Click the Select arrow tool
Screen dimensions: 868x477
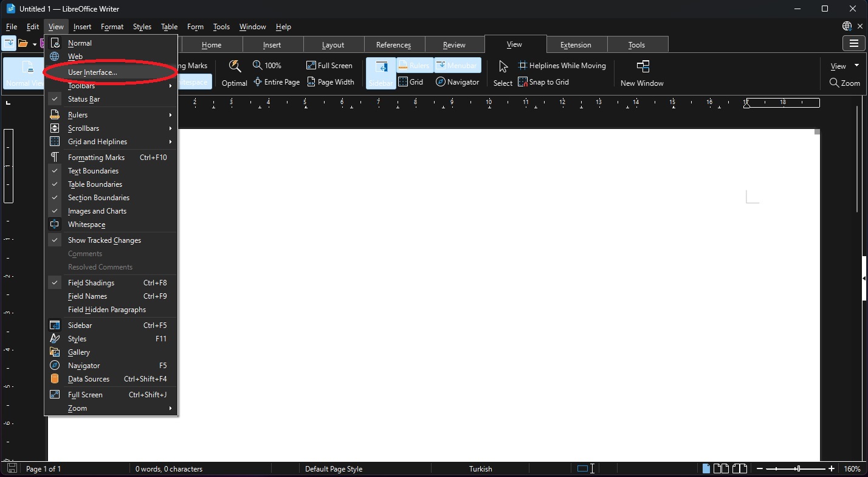(503, 73)
